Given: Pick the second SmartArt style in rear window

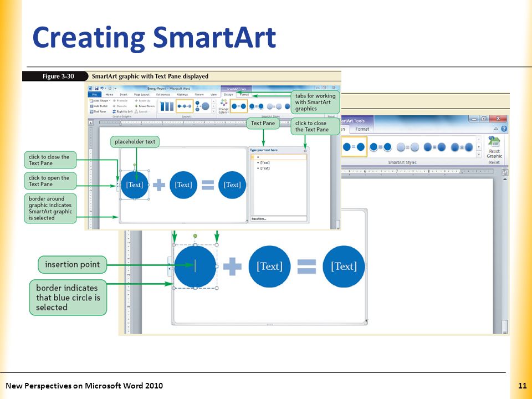Looking at the screenshot, I should pos(380,147).
